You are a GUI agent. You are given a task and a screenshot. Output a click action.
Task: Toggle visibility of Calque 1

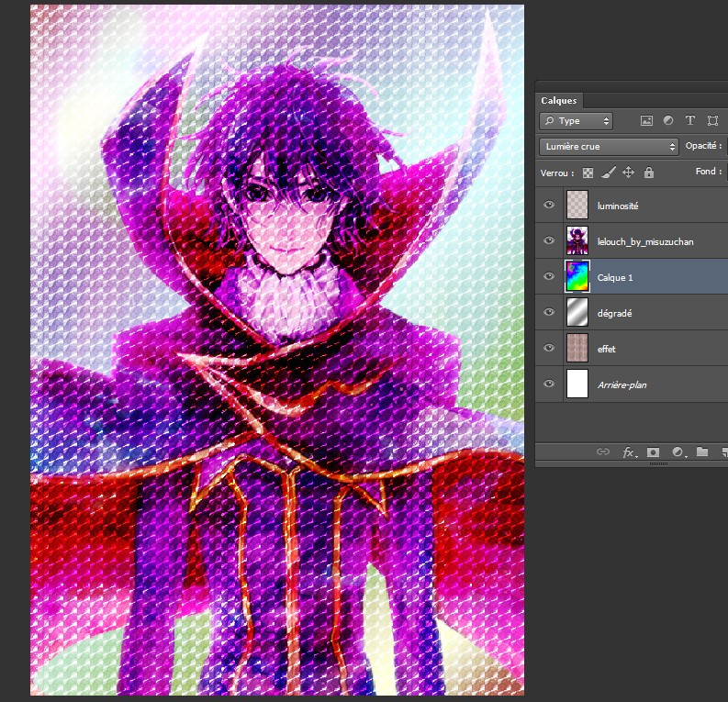(x=549, y=276)
